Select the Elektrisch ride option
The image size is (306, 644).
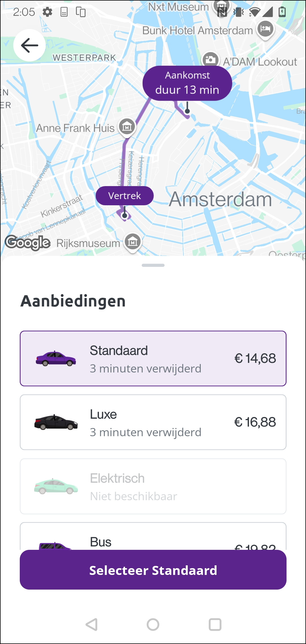pos(153,486)
